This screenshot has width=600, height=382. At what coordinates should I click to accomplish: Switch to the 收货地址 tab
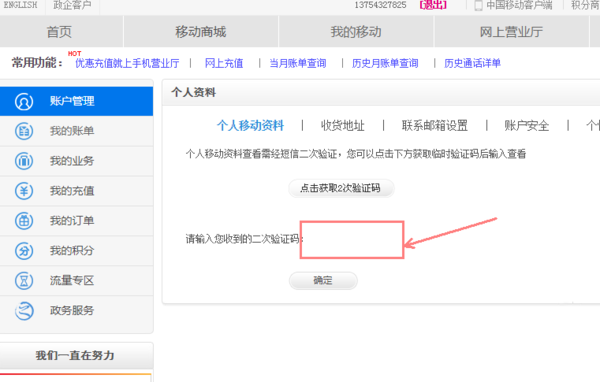tap(342, 126)
